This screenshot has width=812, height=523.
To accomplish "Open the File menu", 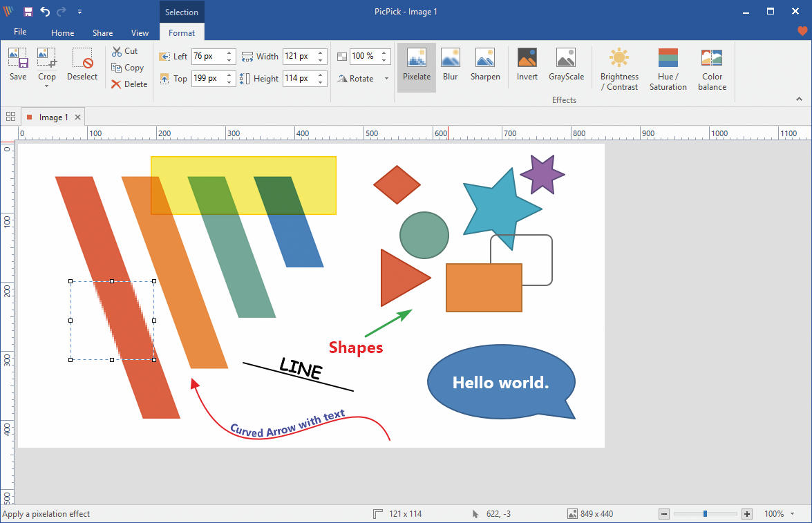I will click(20, 32).
